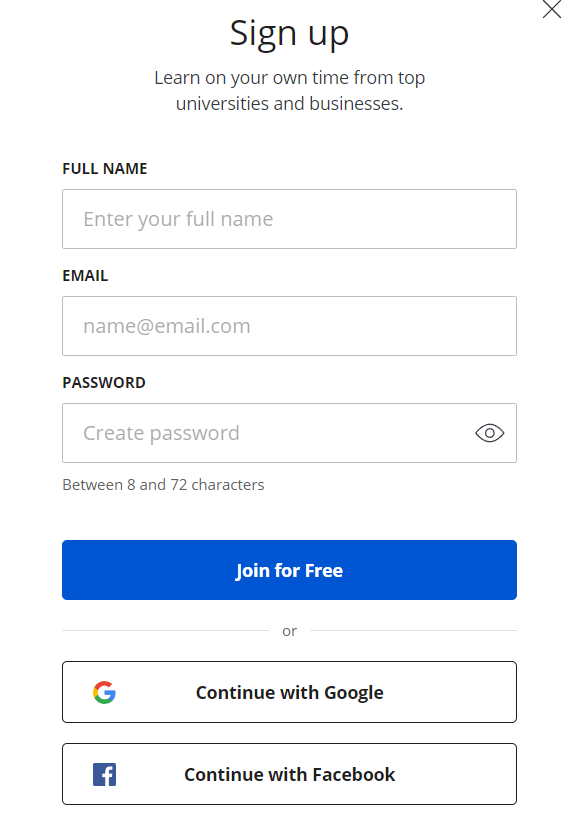Click the Facebook logo icon
580x821 pixels.
point(105,774)
